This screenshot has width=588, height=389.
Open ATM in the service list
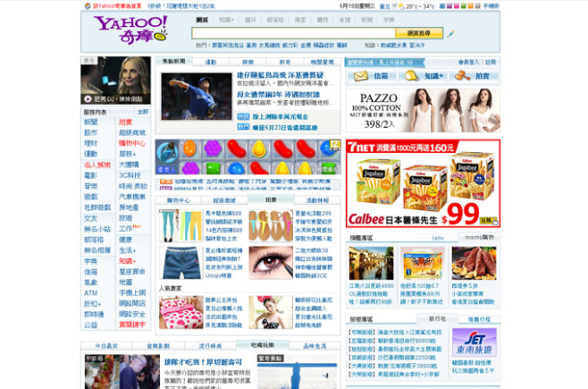click(90, 292)
